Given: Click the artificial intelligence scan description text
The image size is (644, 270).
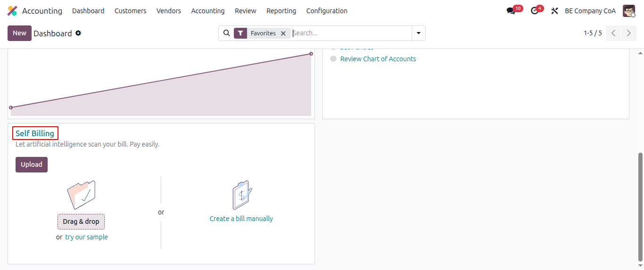Looking at the screenshot, I should click(x=88, y=144).
